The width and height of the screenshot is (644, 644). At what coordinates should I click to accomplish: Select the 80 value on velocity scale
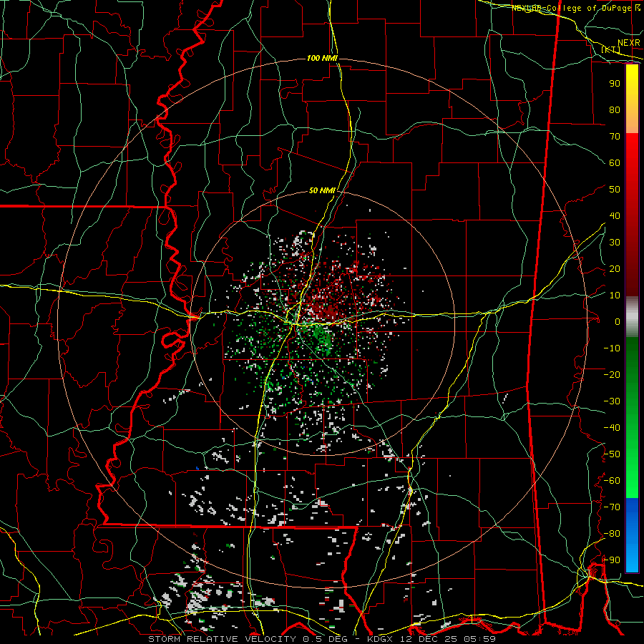pos(615,109)
